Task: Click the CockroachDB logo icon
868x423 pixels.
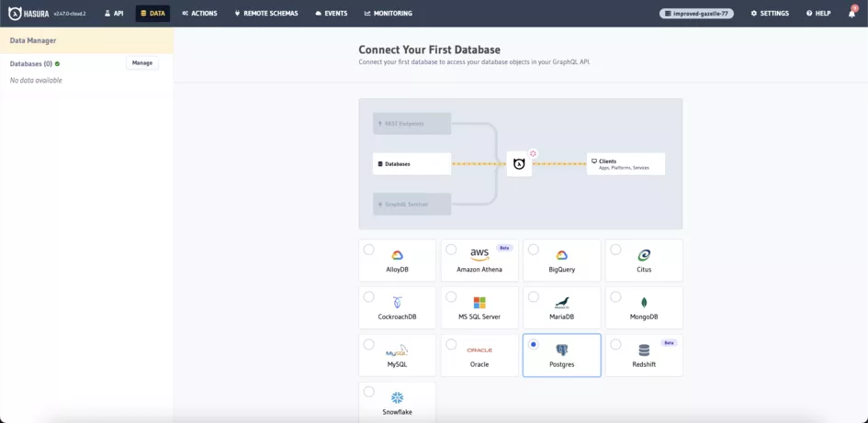Action: pos(398,303)
